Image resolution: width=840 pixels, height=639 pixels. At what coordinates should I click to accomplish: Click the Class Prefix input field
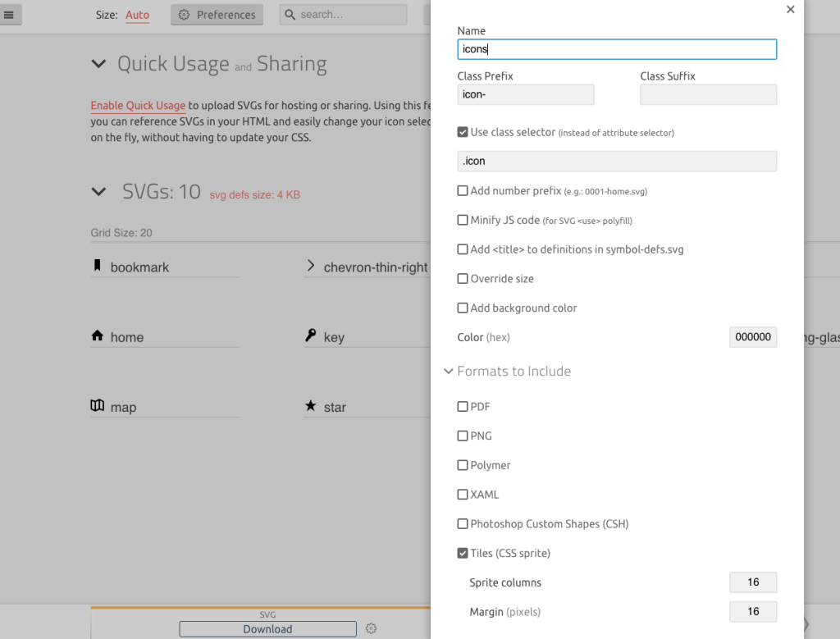pos(525,94)
